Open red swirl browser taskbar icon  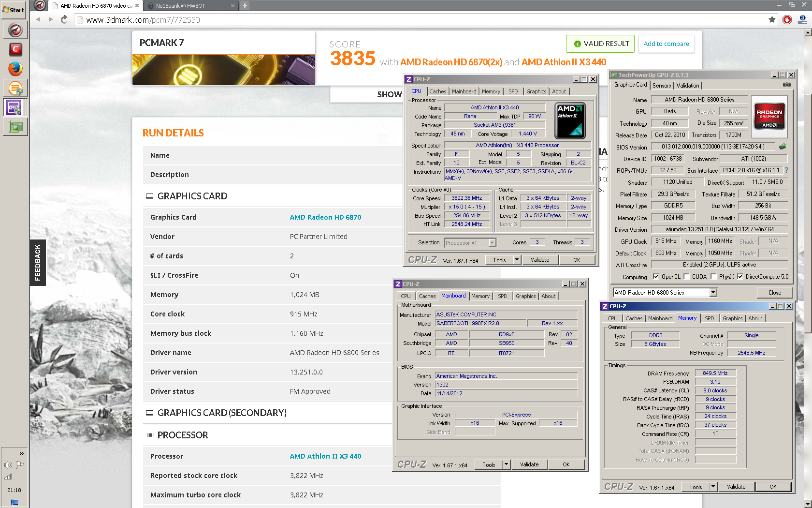[15, 30]
